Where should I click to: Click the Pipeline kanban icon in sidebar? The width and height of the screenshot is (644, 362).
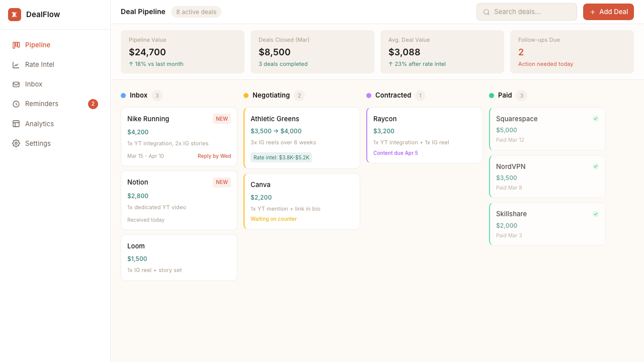[16, 45]
